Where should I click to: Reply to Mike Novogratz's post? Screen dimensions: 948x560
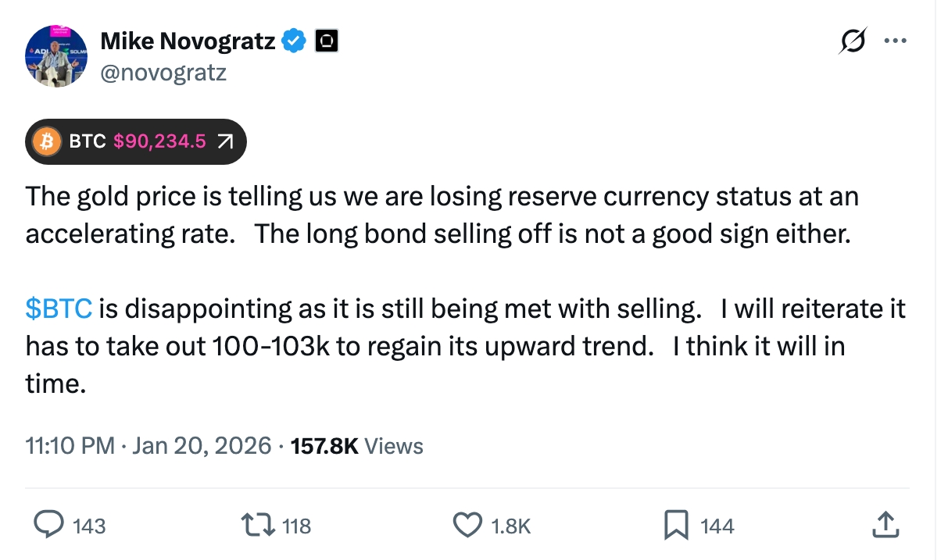[x=50, y=525]
